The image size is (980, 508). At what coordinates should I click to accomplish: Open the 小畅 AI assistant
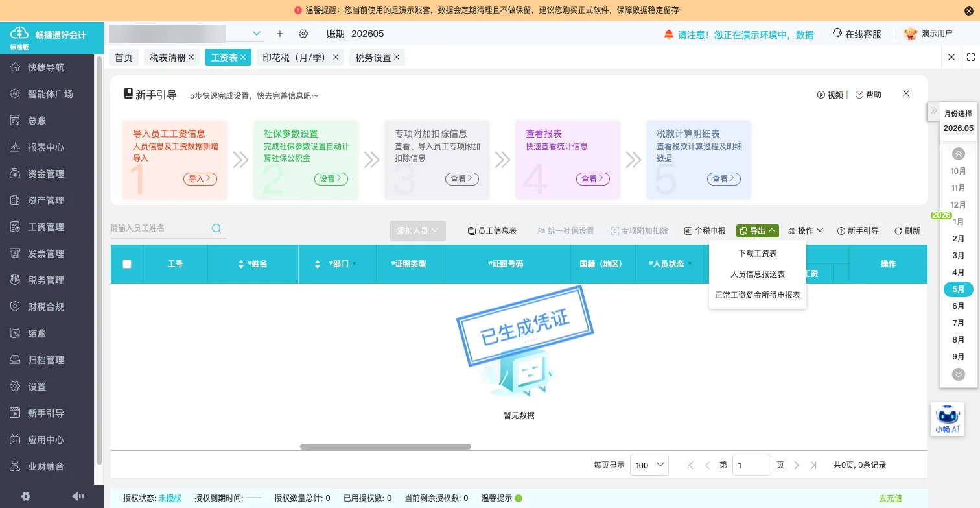[x=948, y=419]
